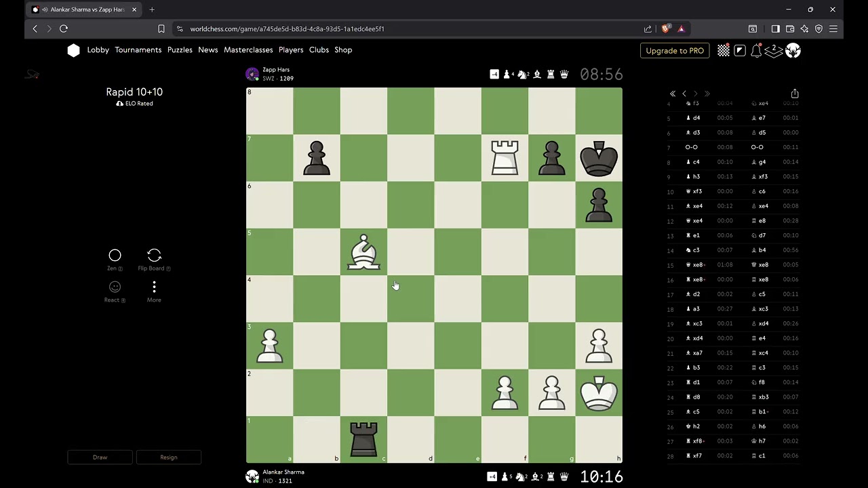The width and height of the screenshot is (868, 488).
Task: Toggle the browser sidebar panel
Action: tap(775, 28)
